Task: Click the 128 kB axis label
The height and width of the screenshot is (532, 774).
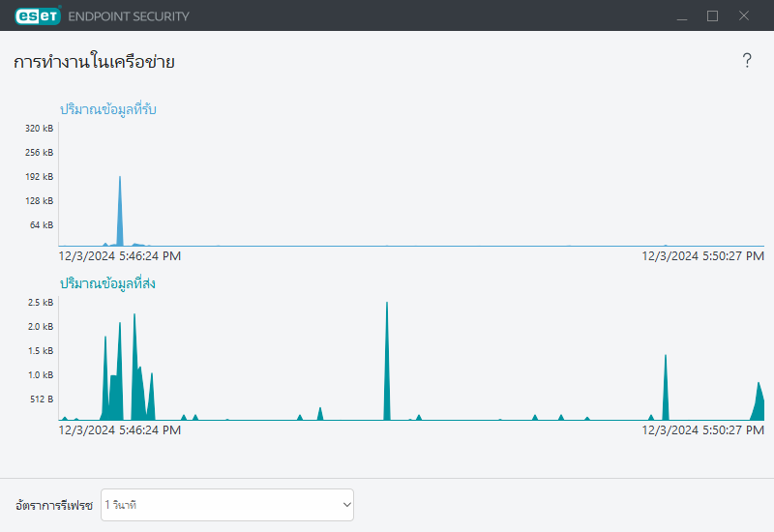Action: tap(39, 201)
